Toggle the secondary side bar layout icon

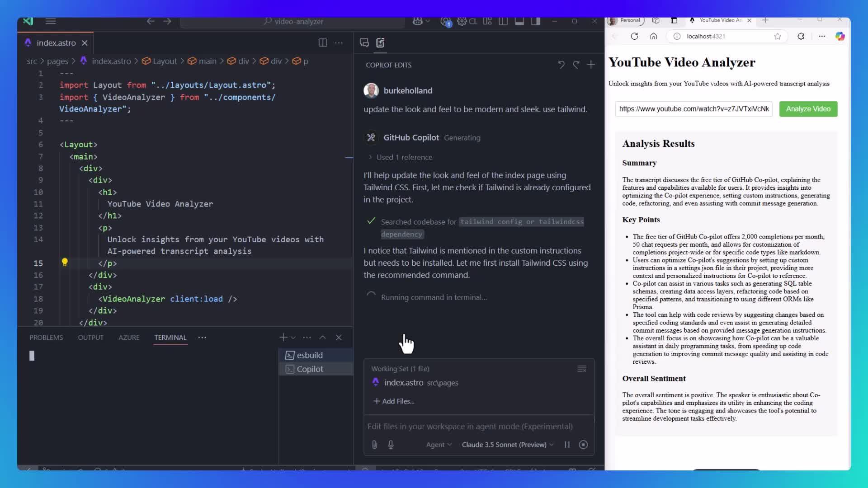536,21
